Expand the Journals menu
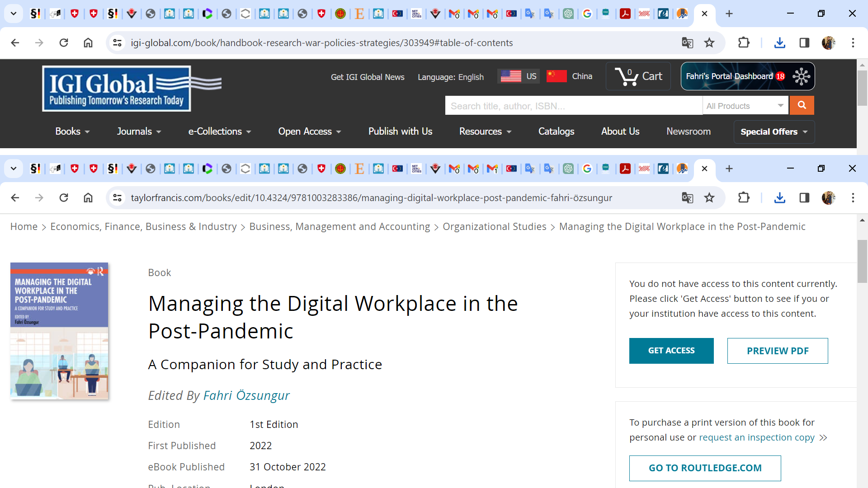 coord(139,131)
